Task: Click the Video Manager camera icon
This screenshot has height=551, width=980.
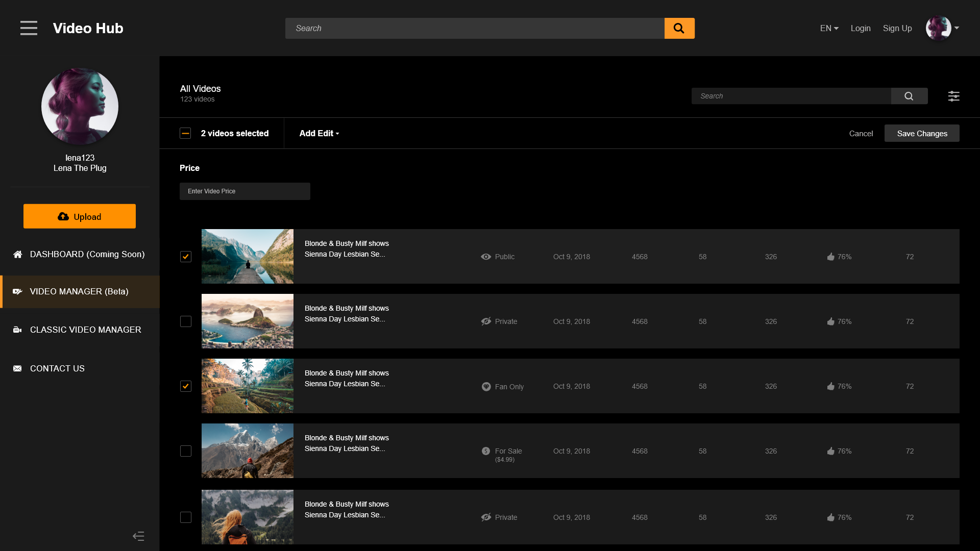Action: (18, 291)
